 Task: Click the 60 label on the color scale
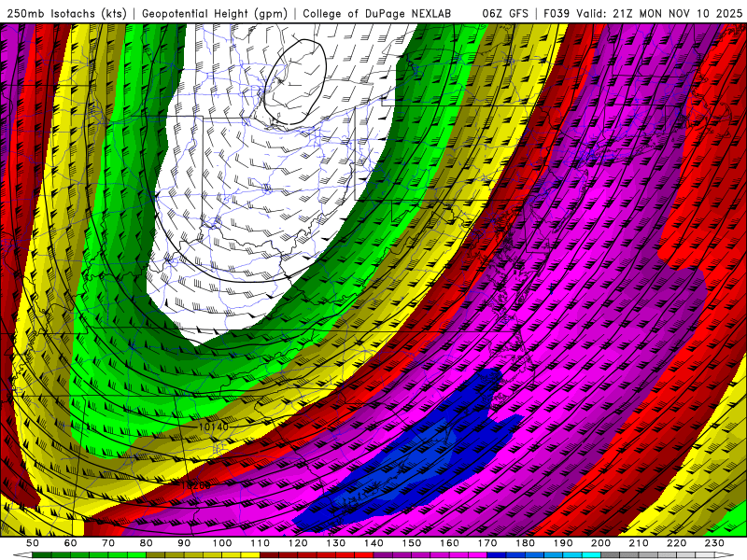coord(70,543)
